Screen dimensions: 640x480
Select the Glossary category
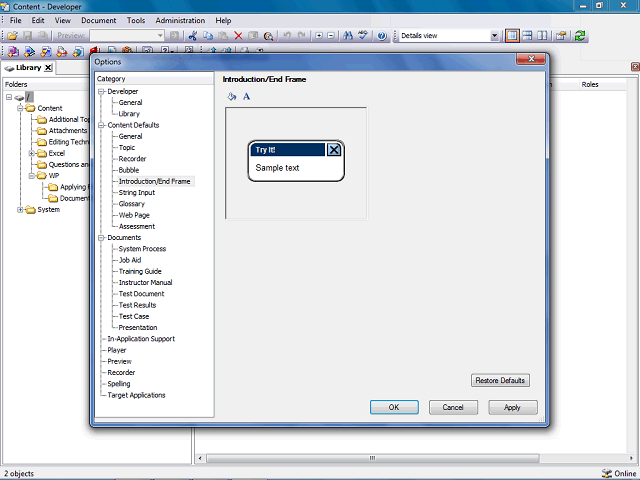click(x=131, y=204)
